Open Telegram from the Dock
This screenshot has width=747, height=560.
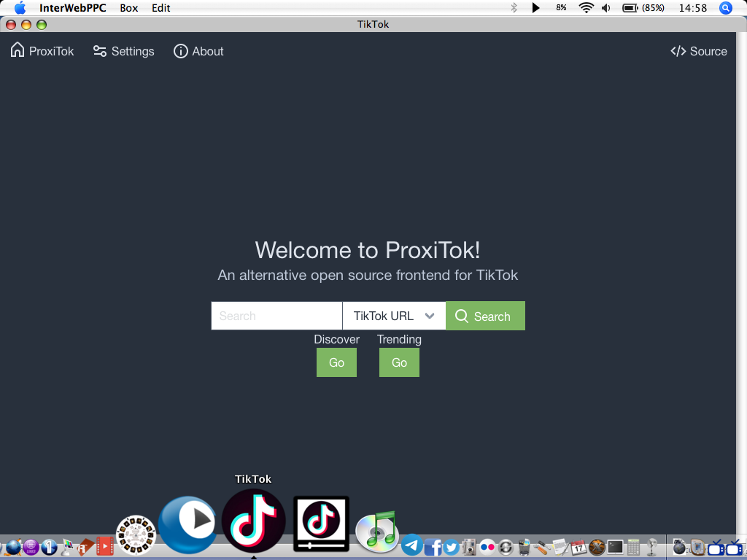(x=411, y=545)
